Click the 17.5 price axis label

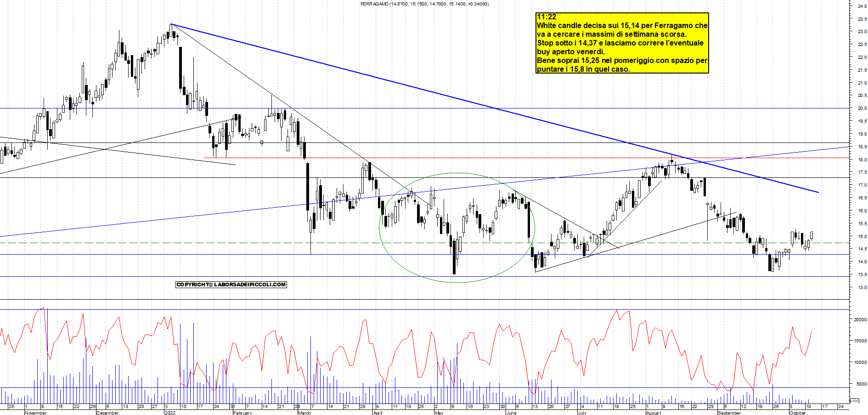tap(862, 172)
